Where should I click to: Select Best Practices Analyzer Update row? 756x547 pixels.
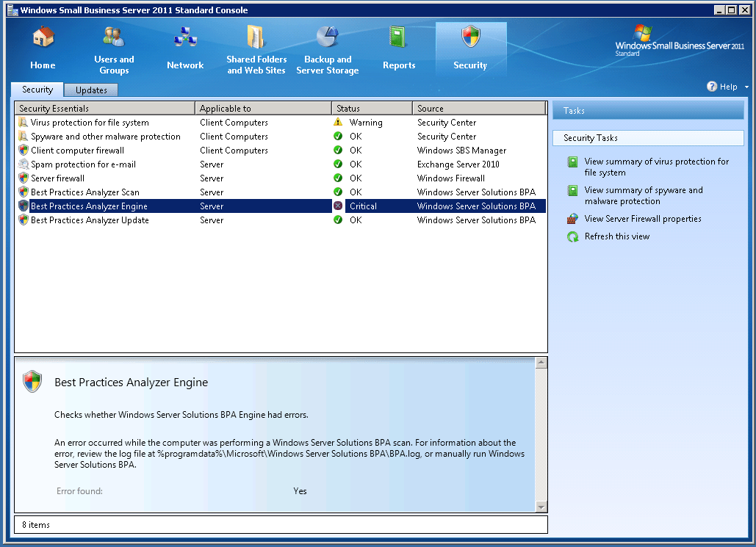click(281, 220)
